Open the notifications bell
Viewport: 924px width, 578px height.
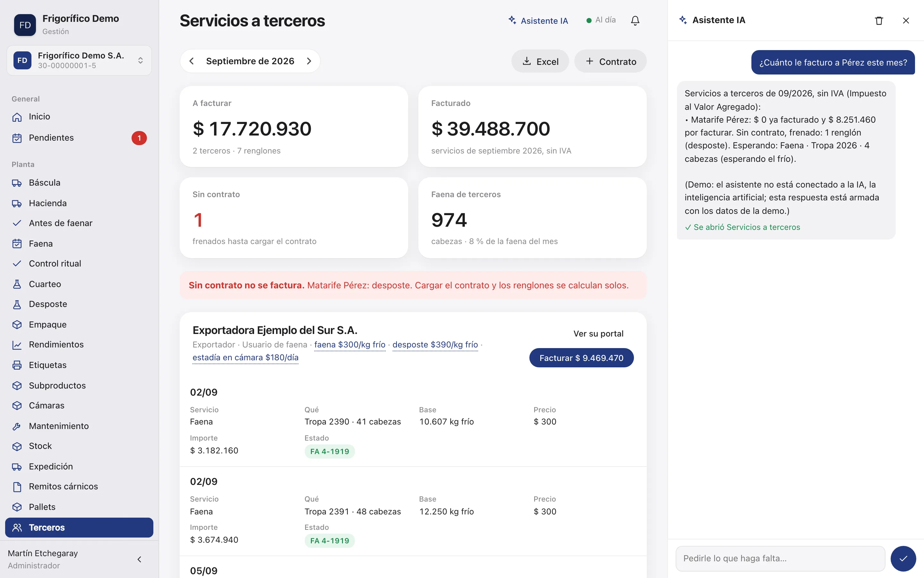[x=635, y=20]
